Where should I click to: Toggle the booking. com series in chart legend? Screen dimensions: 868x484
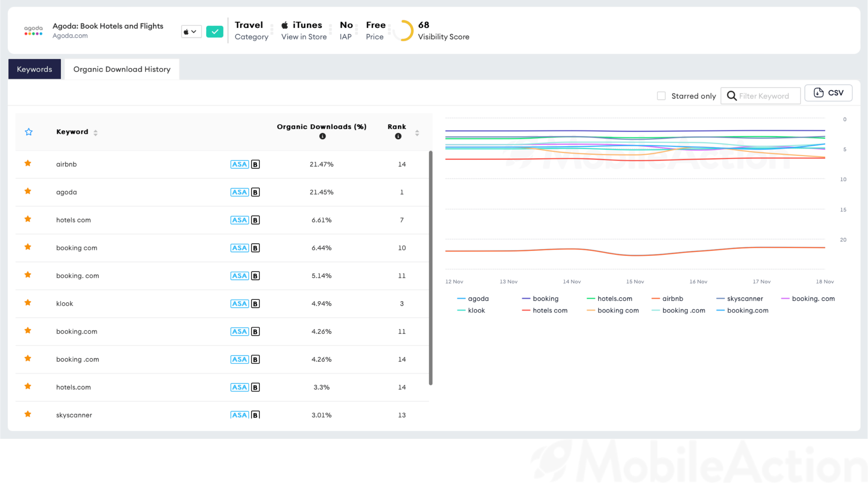click(808, 299)
